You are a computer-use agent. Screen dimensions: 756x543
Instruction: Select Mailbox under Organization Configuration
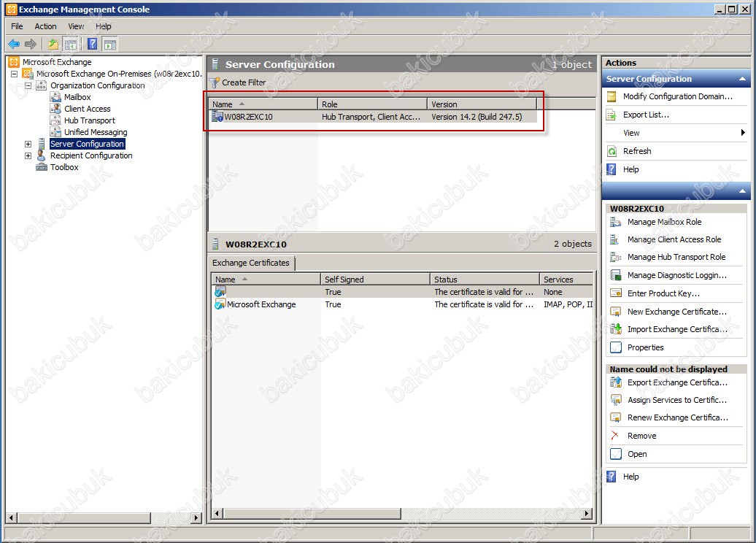point(77,97)
